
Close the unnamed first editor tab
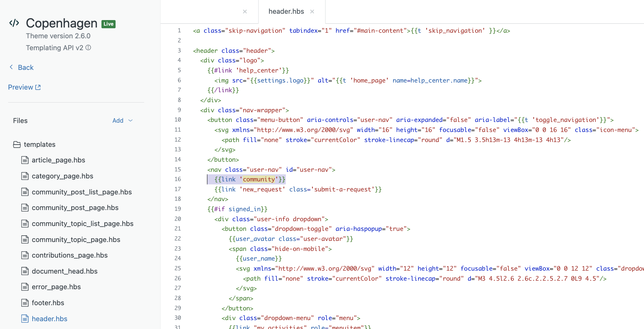coord(245,12)
